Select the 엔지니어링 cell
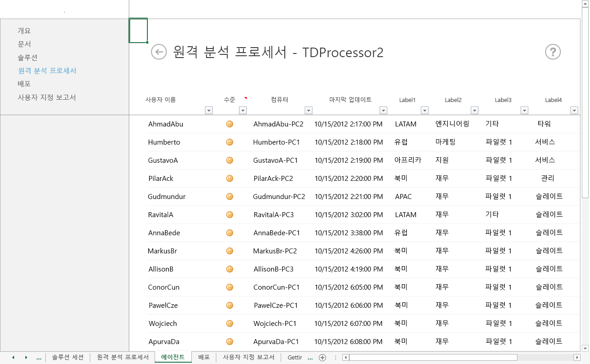 point(452,124)
